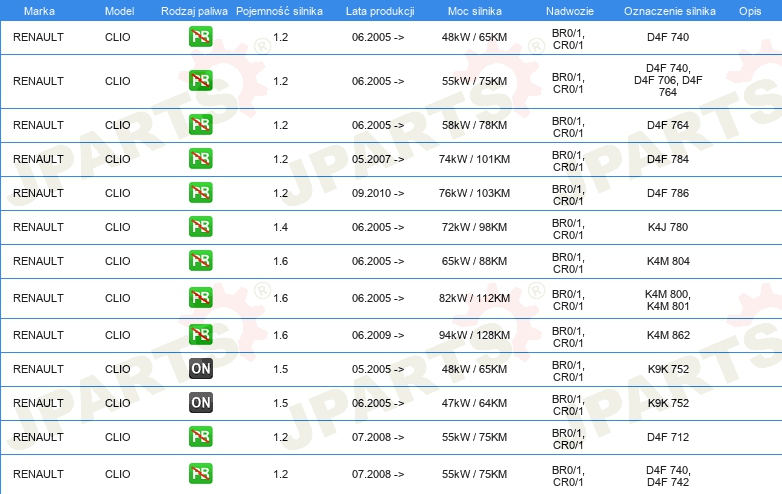The image size is (782, 494).
Task: Select the D4F 784 engine code
Action: [668, 160]
